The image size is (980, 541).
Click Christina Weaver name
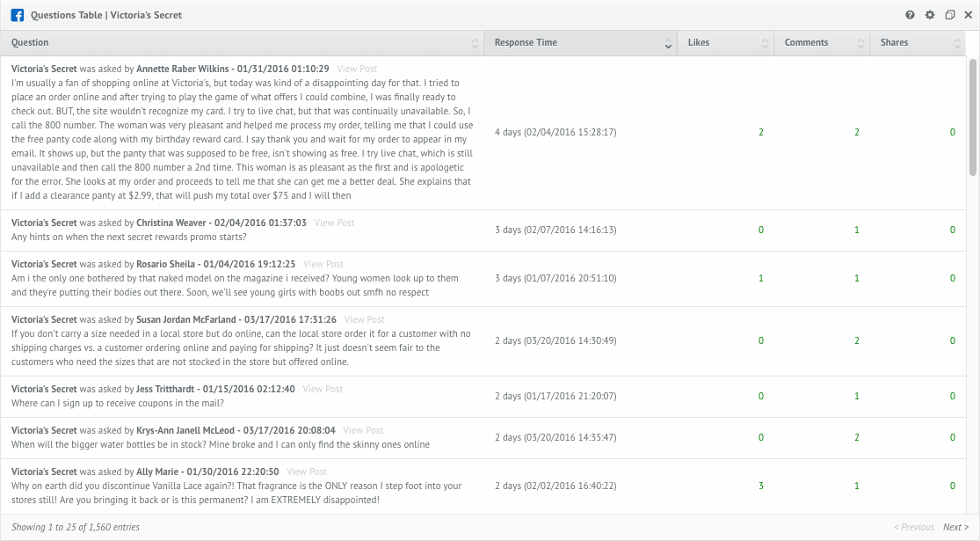click(171, 223)
